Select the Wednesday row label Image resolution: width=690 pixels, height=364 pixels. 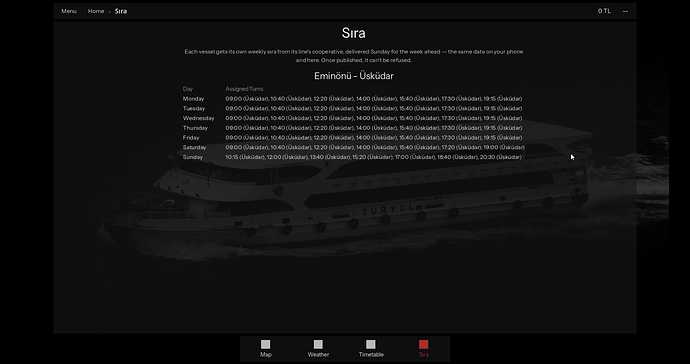click(198, 118)
